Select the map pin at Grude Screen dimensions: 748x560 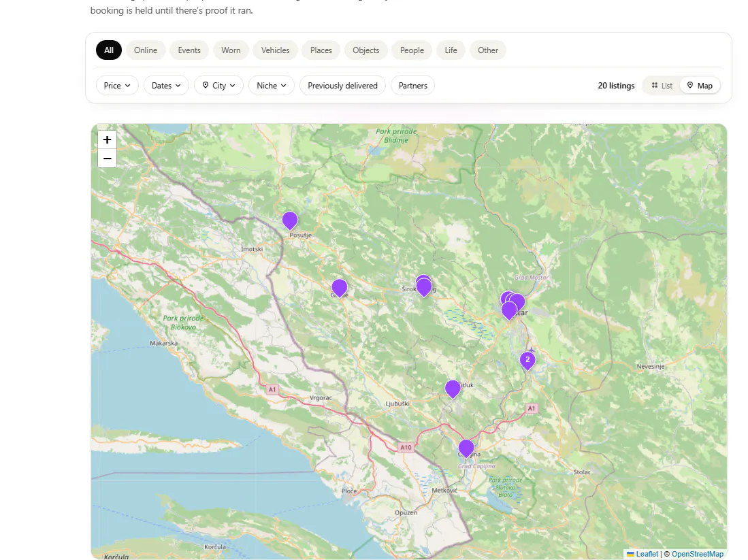[x=339, y=288]
